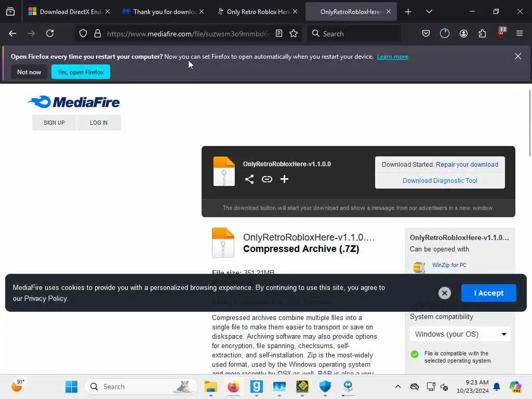Open the Save to Pocket icon

click(x=426, y=33)
